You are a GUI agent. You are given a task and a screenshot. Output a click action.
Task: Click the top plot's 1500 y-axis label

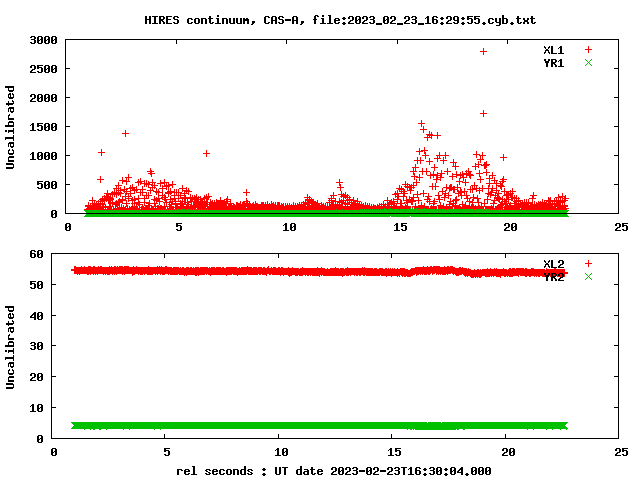[43, 127]
